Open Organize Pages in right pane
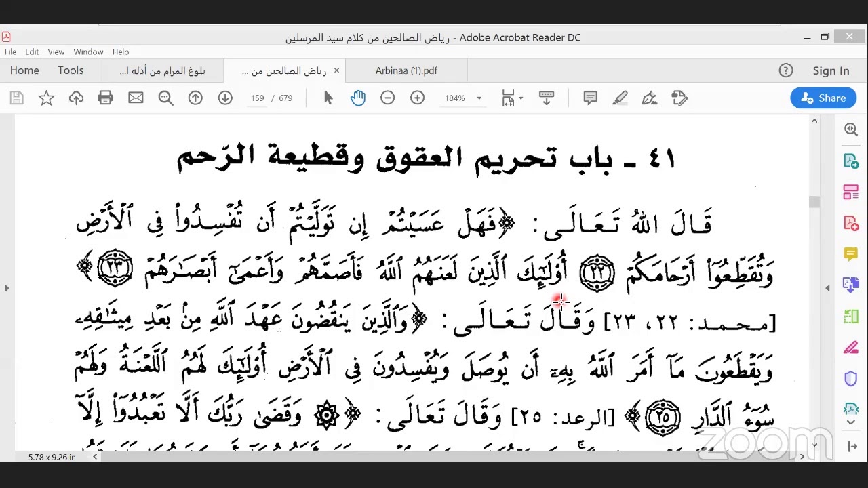Viewport: 868px width, 488px height. (851, 316)
